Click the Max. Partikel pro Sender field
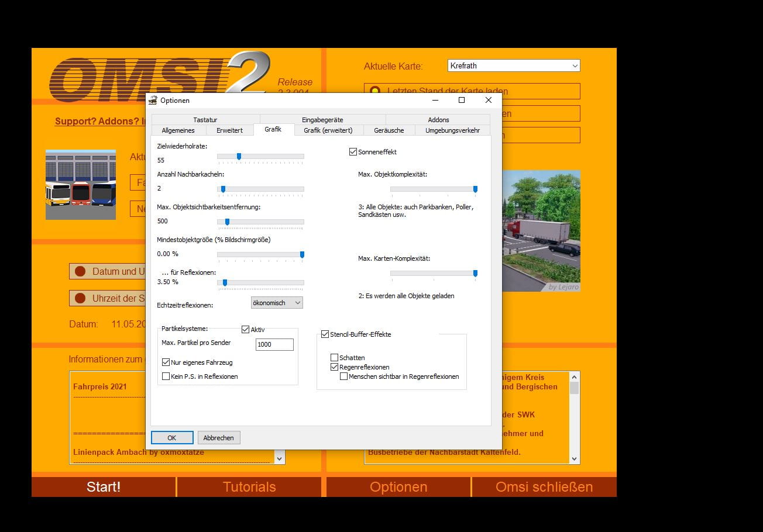This screenshot has width=763, height=532. pos(274,344)
